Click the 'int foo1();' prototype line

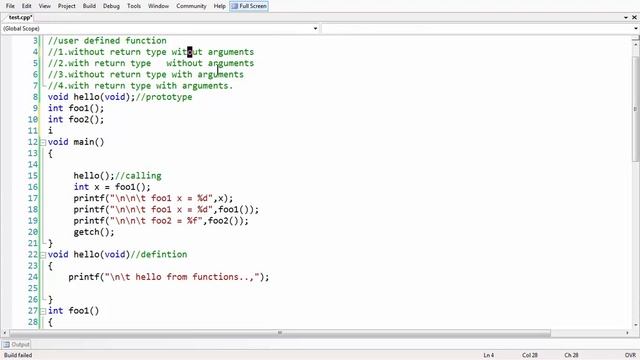[76, 108]
